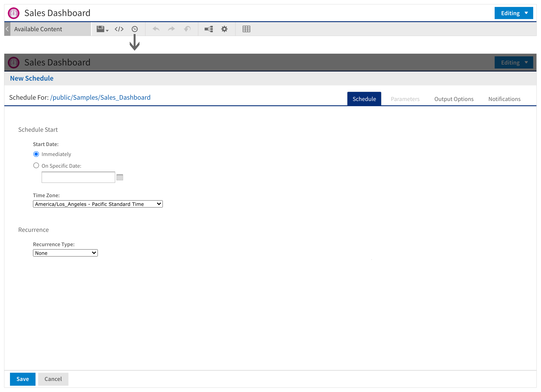This screenshot has height=392, width=541.
Task: Click the Available Content panel header
Action: coord(50,29)
